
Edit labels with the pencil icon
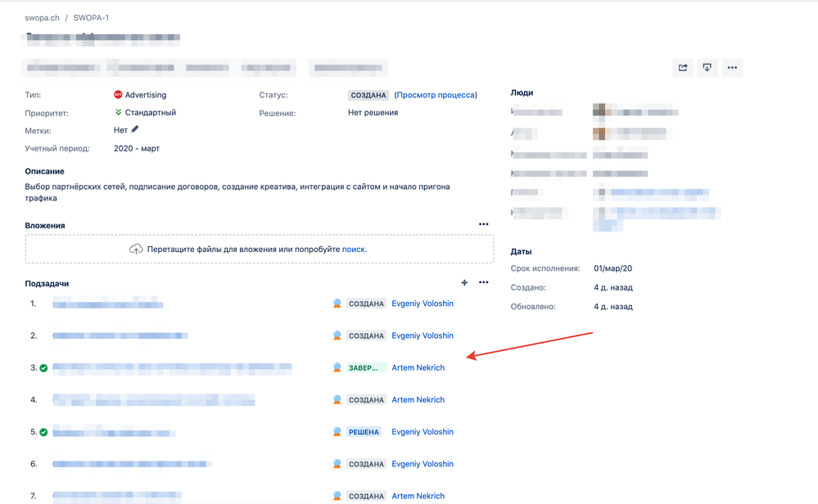134,129
